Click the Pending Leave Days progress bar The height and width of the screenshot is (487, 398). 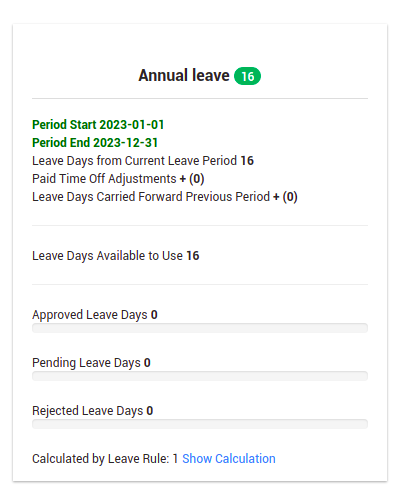point(200,376)
